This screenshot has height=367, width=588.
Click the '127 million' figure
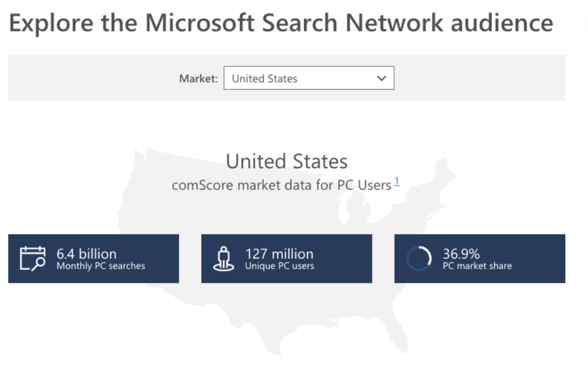coord(279,253)
